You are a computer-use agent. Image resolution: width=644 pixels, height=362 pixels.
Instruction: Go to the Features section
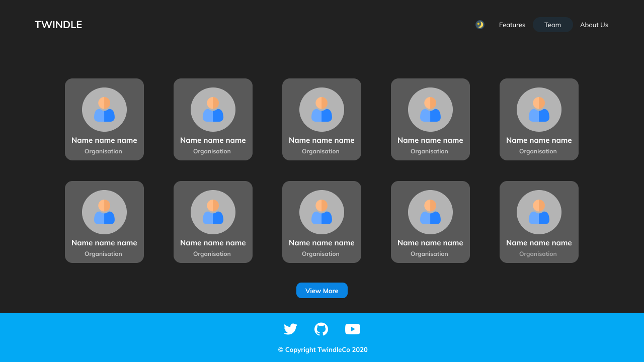512,25
